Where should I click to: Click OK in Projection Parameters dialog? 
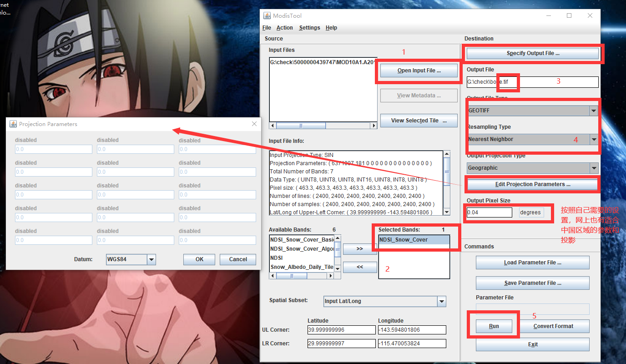click(199, 259)
